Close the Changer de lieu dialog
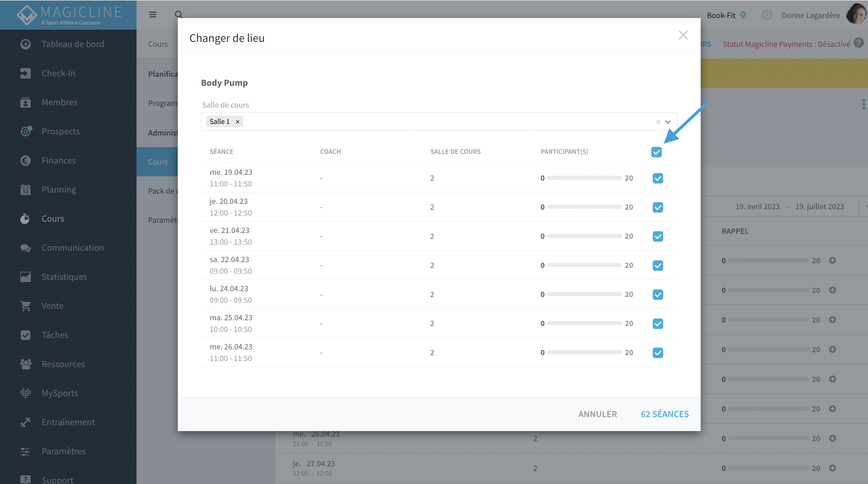This screenshot has width=868, height=484. click(683, 35)
